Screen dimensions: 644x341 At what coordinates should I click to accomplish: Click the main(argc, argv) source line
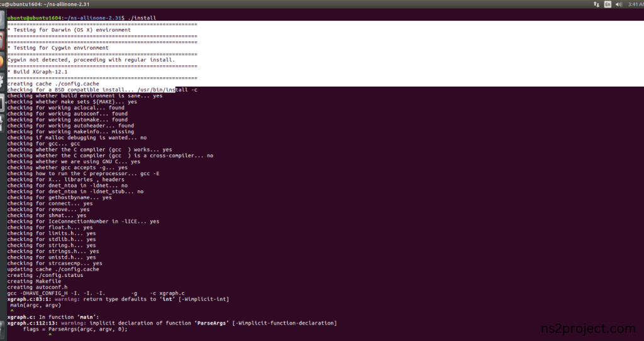point(36,305)
